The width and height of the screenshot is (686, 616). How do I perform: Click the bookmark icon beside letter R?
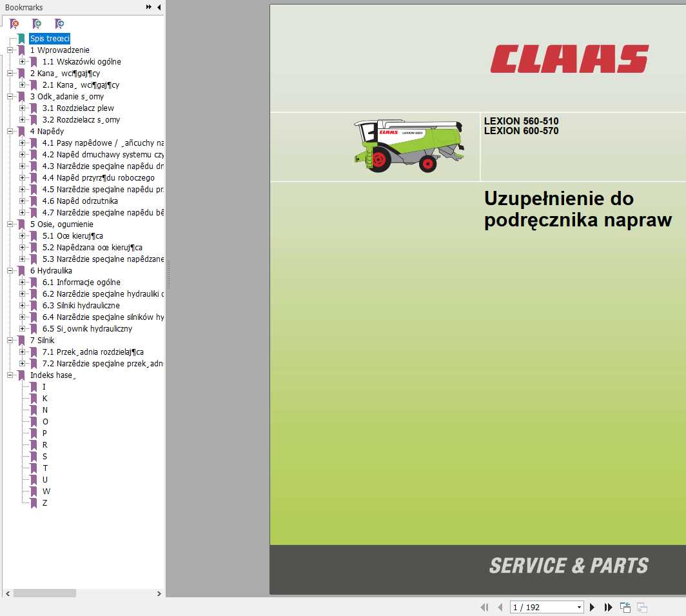pos(34,445)
